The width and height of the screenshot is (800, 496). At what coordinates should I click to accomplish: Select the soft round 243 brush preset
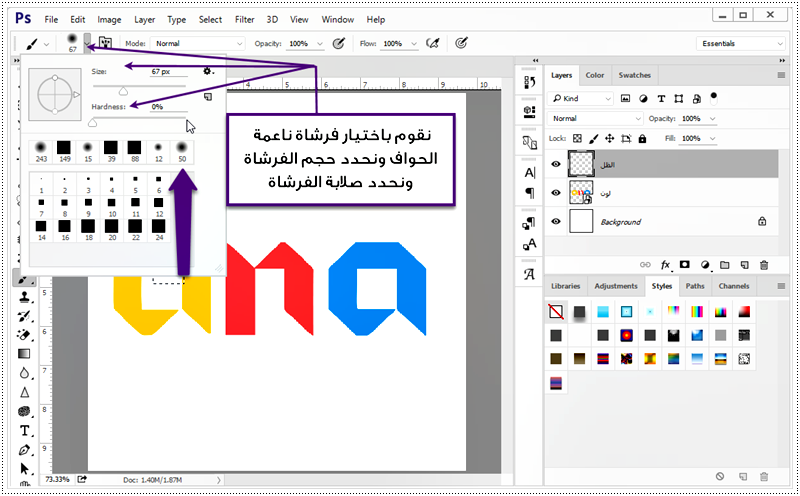[41, 152]
